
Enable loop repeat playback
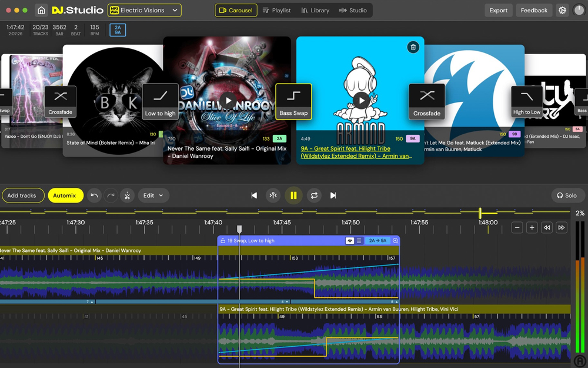[313, 195]
